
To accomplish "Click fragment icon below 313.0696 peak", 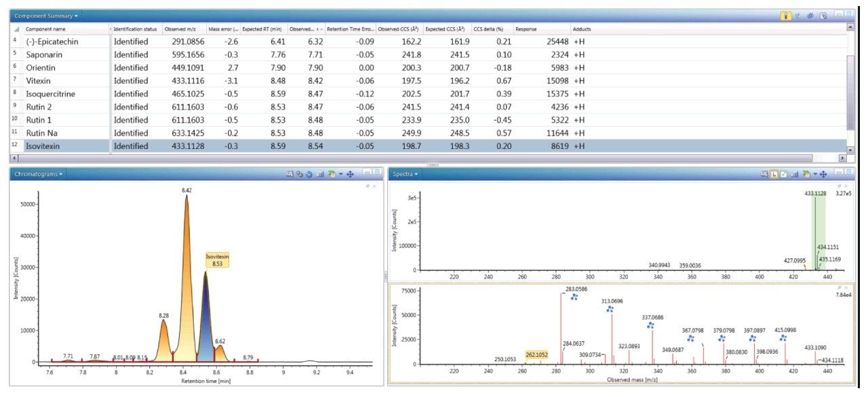I will (x=610, y=309).
